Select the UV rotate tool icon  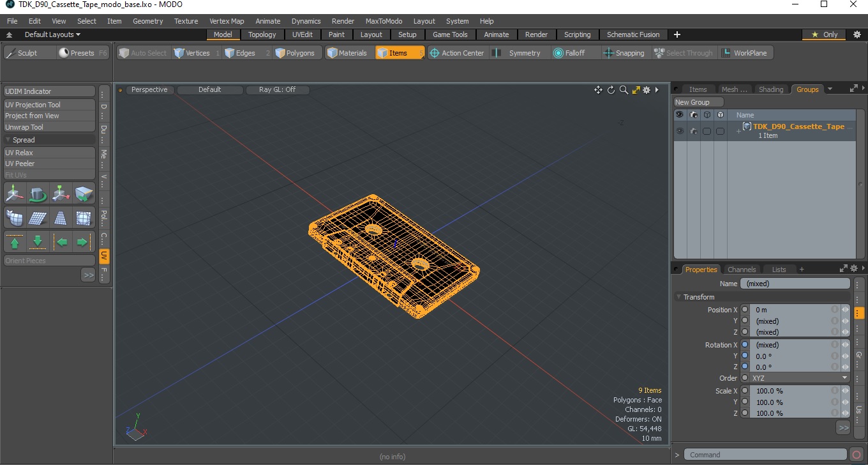click(x=38, y=194)
